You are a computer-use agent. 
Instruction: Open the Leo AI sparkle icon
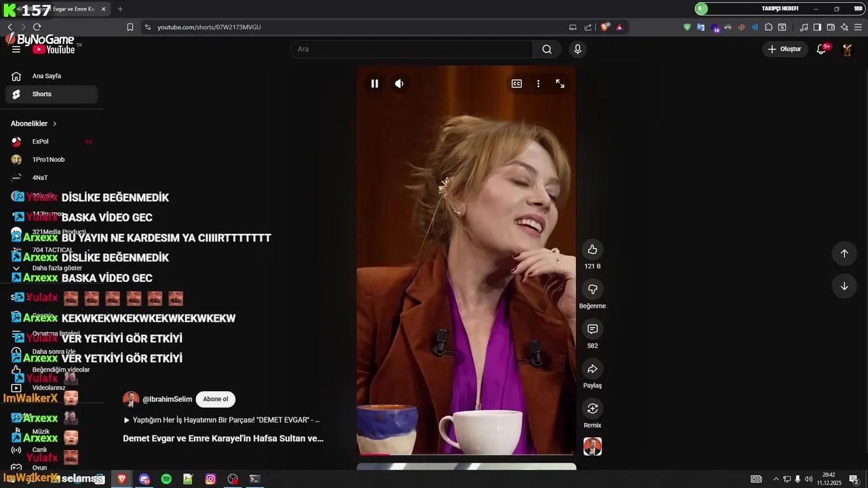point(844,27)
